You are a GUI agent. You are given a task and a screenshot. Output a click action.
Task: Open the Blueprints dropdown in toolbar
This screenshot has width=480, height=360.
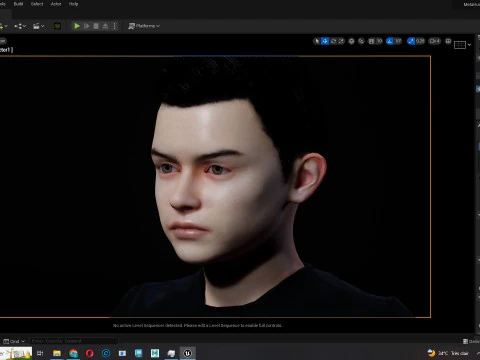tap(20, 26)
